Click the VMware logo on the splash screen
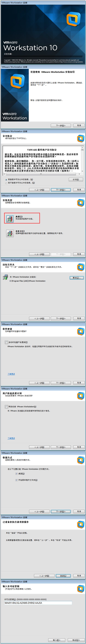 click(x=73, y=19)
